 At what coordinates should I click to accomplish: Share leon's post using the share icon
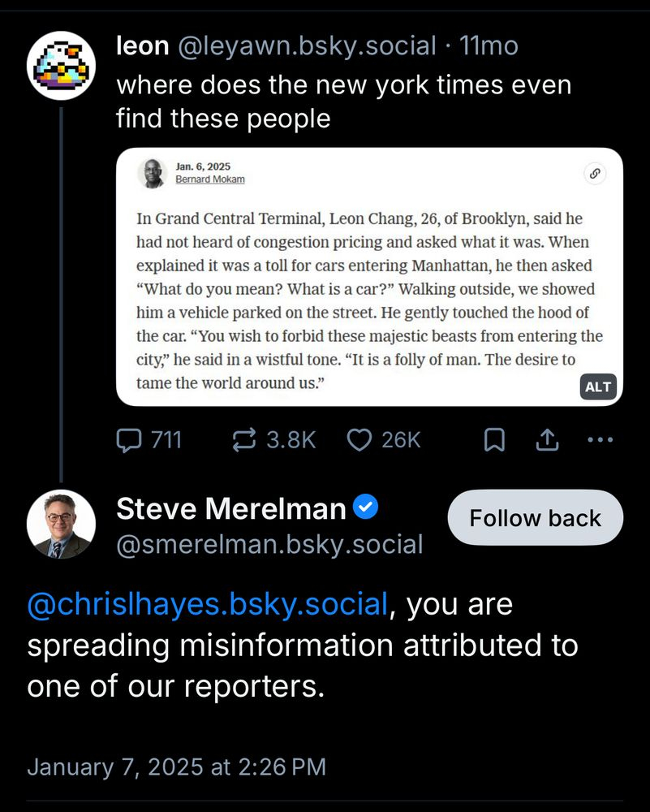pyautogui.click(x=548, y=440)
